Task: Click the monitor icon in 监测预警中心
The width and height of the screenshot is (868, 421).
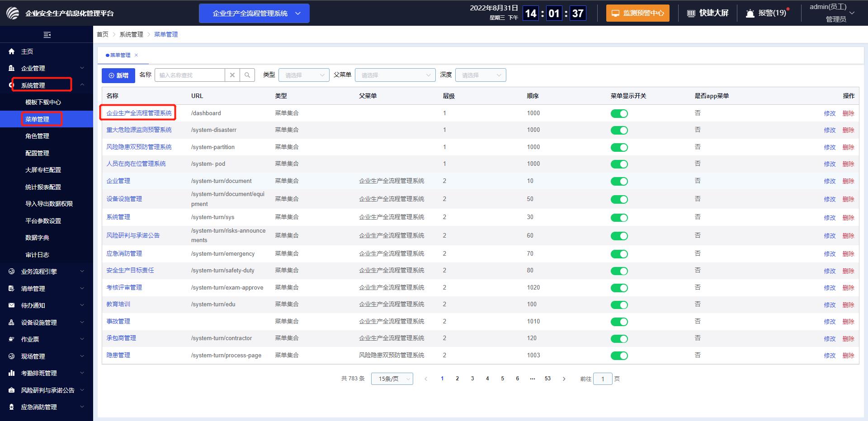Action: pos(615,13)
